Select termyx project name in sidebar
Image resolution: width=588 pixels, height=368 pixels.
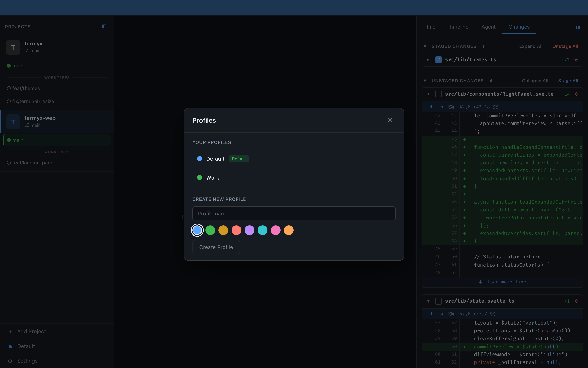click(33, 44)
